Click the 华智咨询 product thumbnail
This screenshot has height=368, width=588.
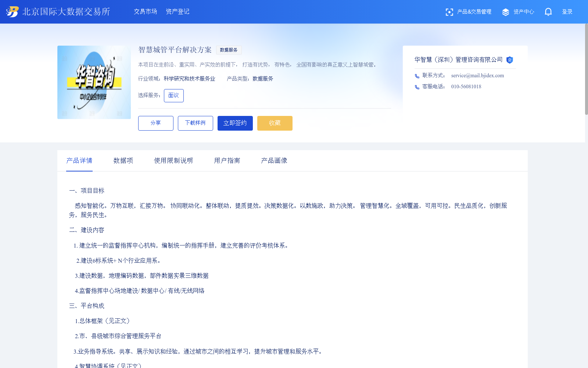(x=94, y=82)
